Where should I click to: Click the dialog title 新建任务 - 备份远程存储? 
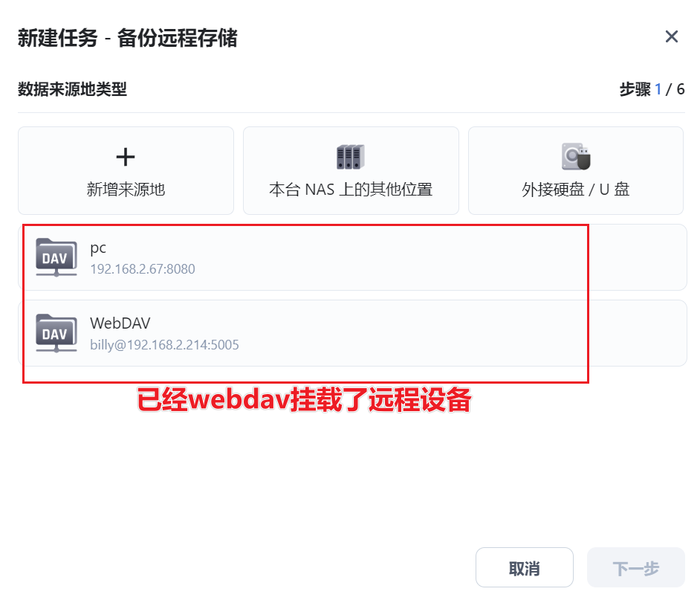point(128,37)
